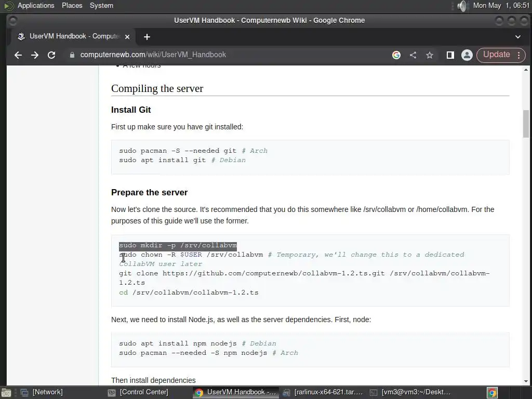Open the System menu
The width and height of the screenshot is (532, 399).
tap(101, 5)
